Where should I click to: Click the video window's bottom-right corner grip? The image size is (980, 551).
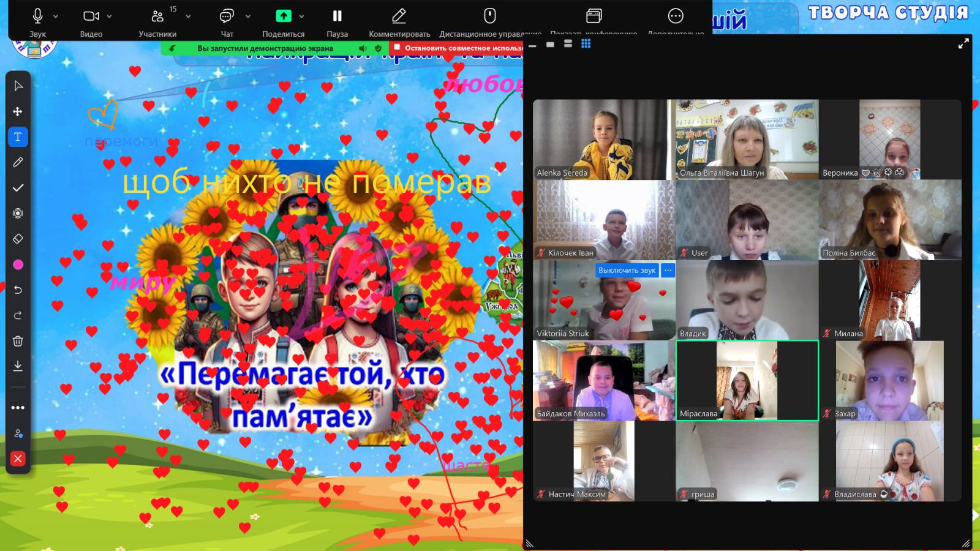point(966,543)
